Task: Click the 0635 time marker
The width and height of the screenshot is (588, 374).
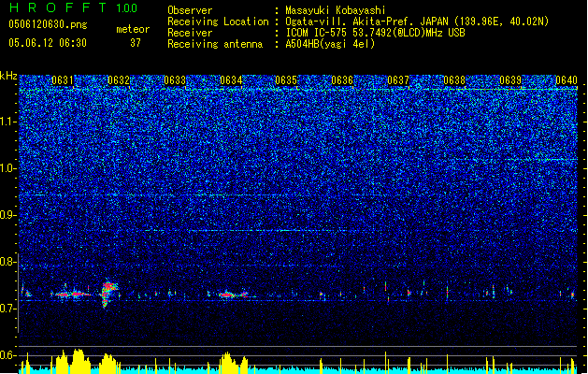Action: (286, 80)
